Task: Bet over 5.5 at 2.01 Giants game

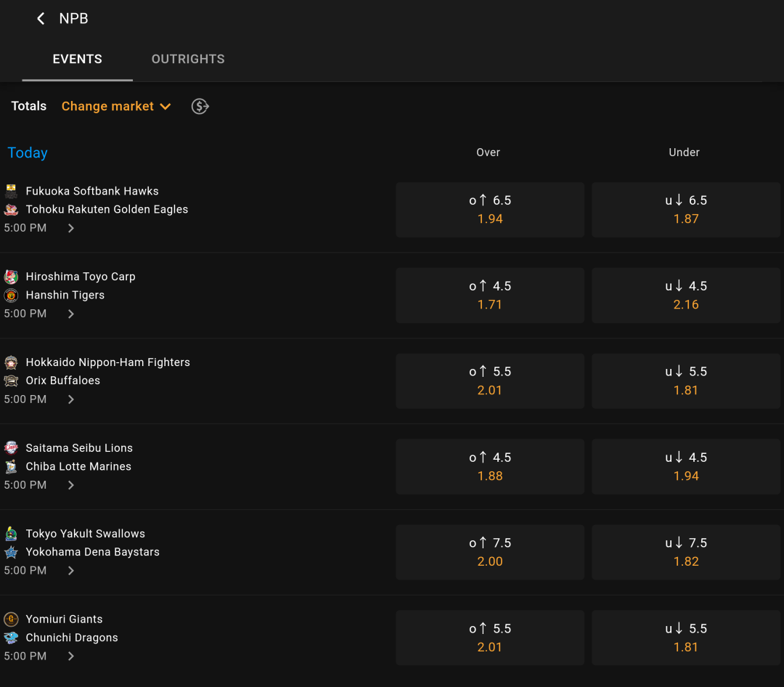Action: (x=490, y=638)
